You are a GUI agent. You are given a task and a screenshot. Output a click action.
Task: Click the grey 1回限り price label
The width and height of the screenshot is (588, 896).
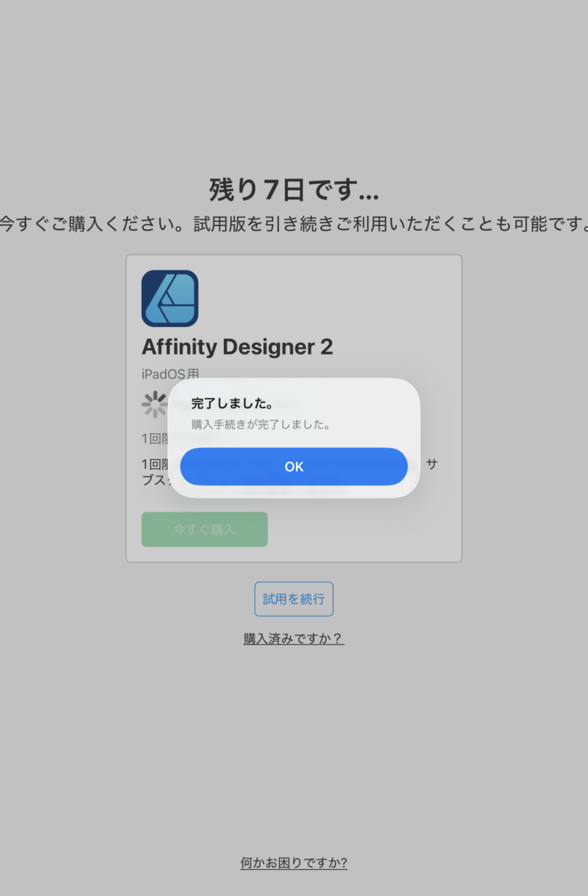154,438
